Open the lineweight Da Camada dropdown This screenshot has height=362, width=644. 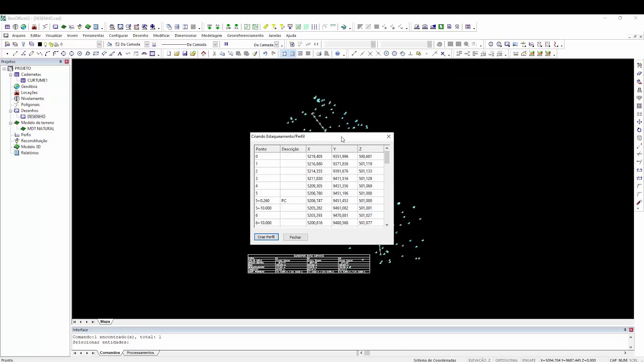[x=276, y=44]
